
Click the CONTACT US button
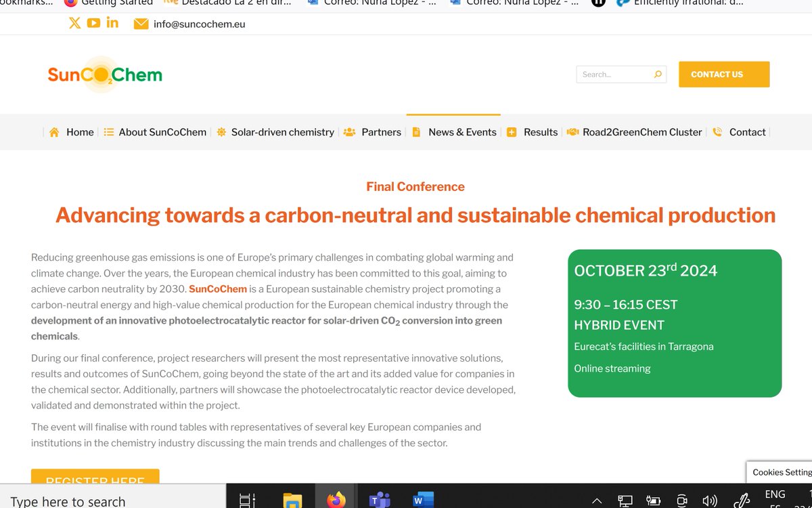(724, 75)
